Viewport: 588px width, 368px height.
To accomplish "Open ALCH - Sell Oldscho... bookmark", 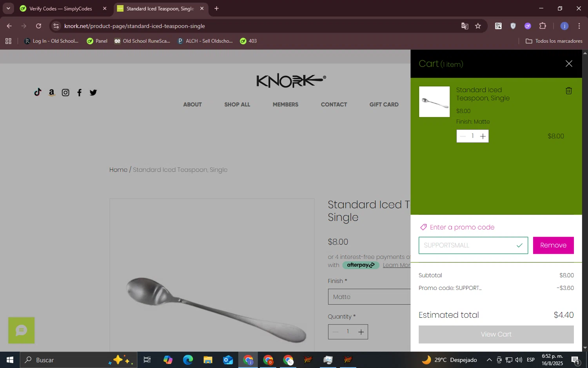I will (x=205, y=41).
